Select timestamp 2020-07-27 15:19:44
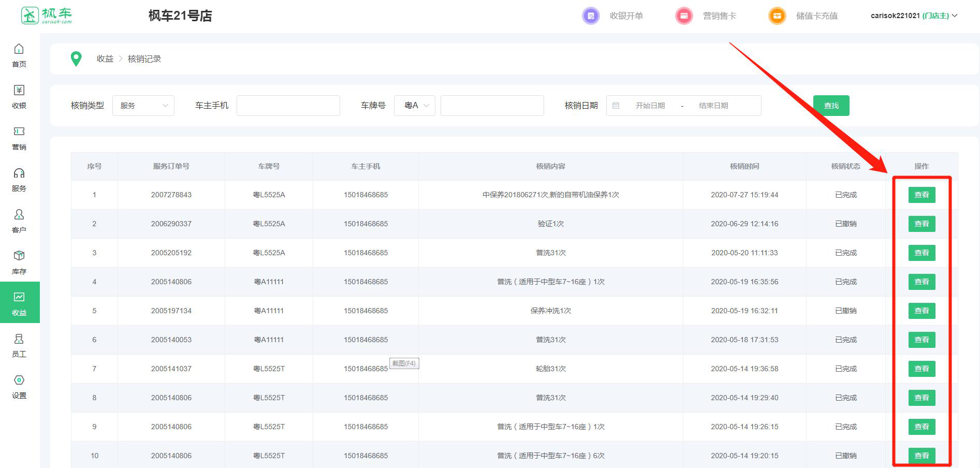Image resolution: width=980 pixels, height=468 pixels. pyautogui.click(x=744, y=195)
